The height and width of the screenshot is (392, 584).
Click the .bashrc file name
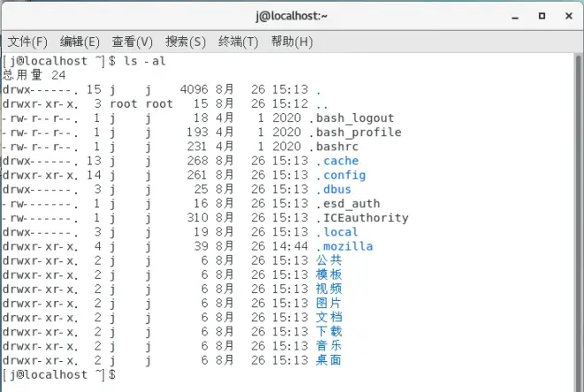point(334,146)
